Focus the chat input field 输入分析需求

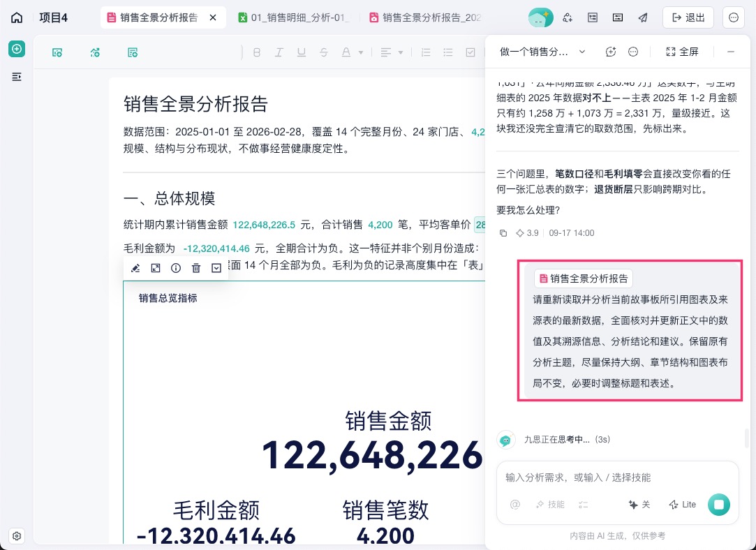click(618, 477)
